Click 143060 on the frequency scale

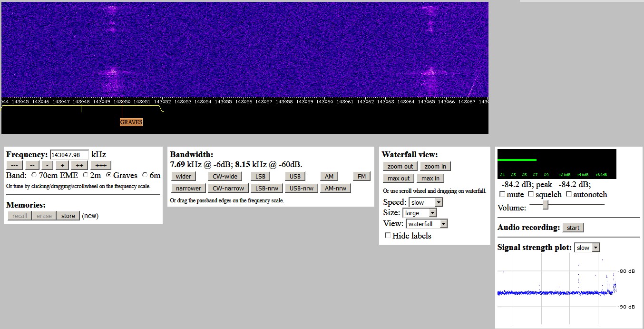coord(325,101)
